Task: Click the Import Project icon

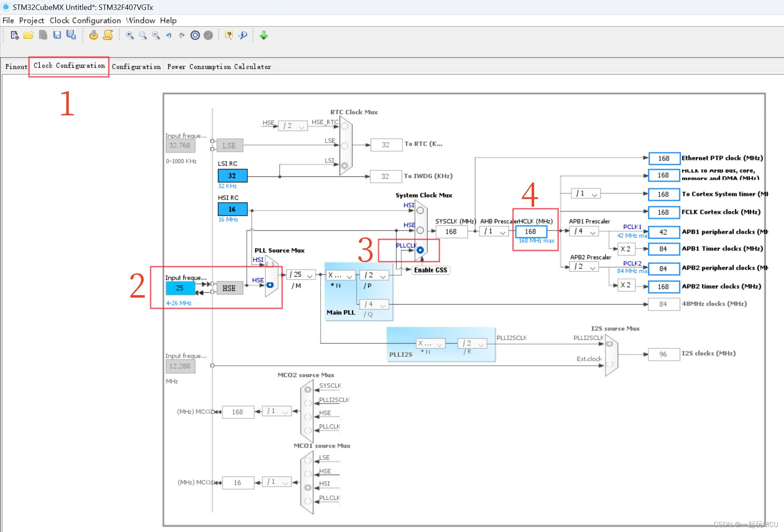Action: 43,36
